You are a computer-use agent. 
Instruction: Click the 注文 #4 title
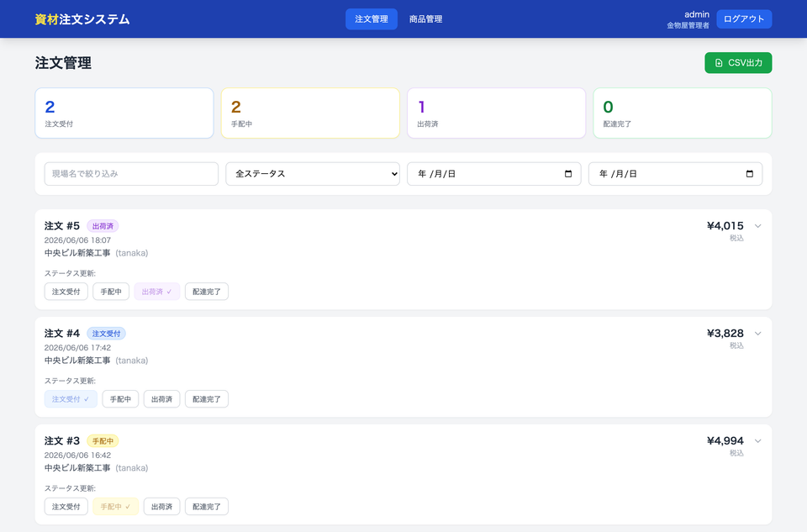coord(62,334)
